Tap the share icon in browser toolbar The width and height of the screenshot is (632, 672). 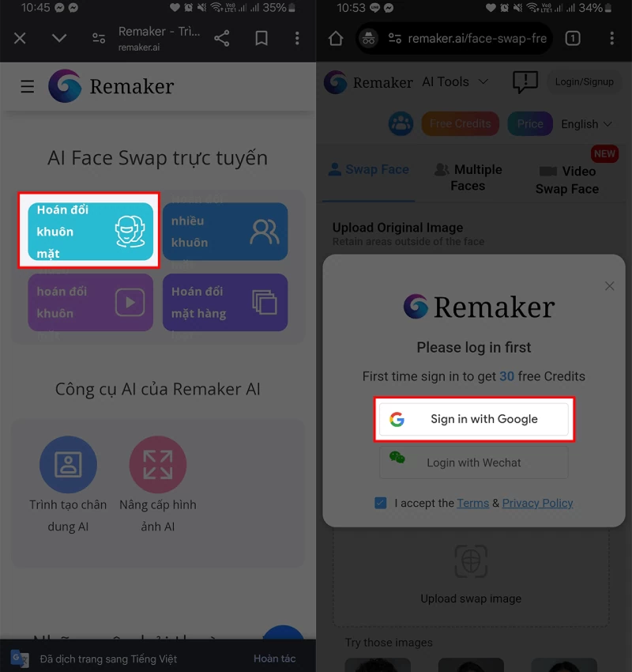(222, 39)
